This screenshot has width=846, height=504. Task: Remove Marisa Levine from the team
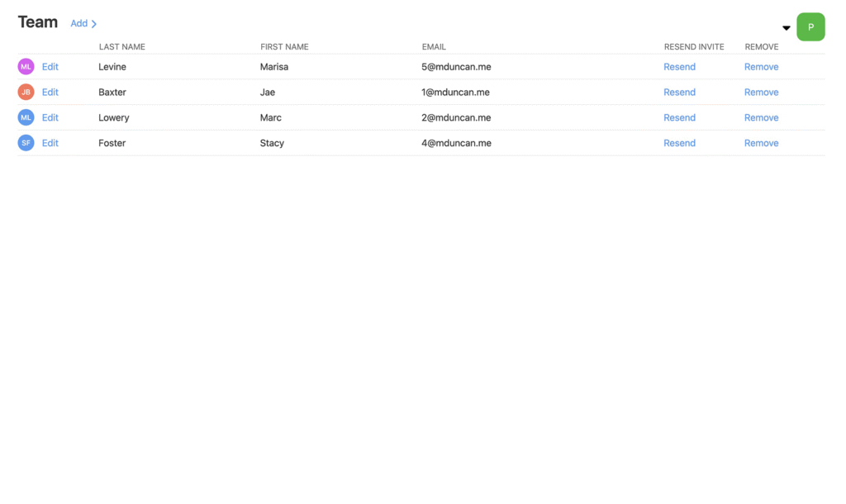click(x=761, y=67)
